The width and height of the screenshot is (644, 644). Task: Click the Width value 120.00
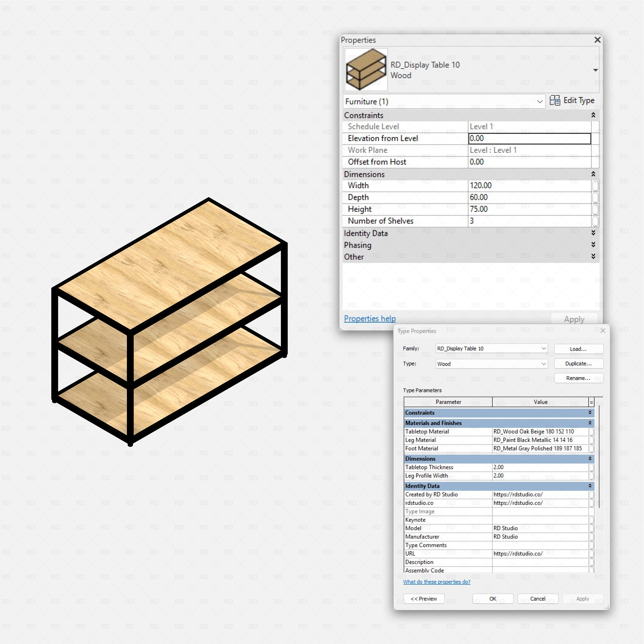(530, 185)
